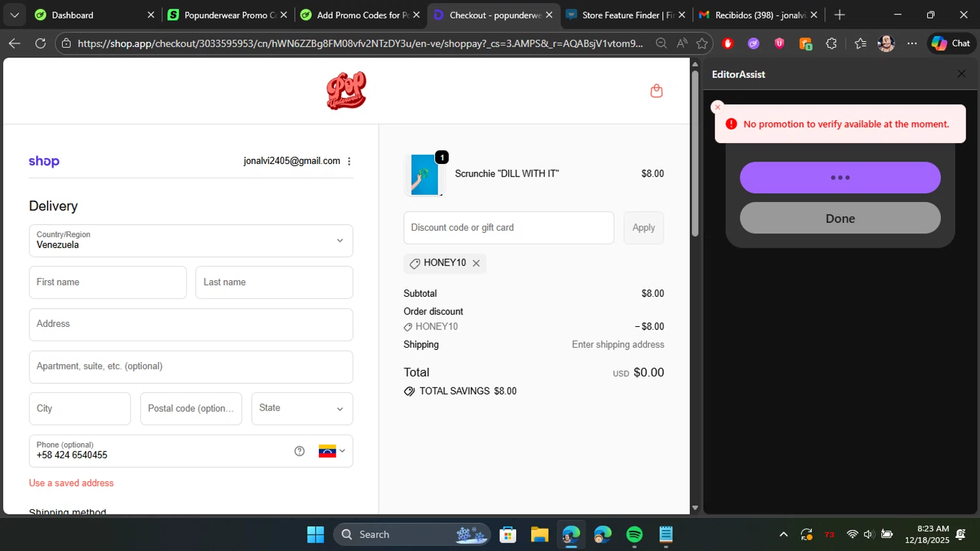This screenshot has height=551, width=980.
Task: Click the Apply discount button
Action: [644, 227]
